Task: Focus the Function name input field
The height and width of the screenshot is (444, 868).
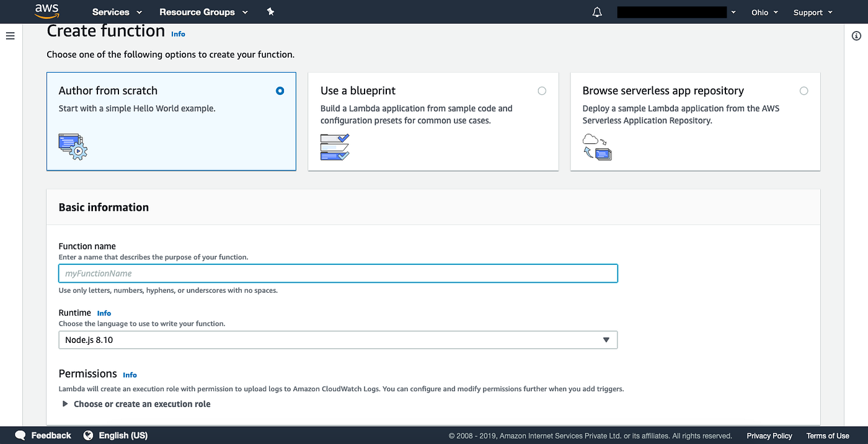Action: (338, 273)
